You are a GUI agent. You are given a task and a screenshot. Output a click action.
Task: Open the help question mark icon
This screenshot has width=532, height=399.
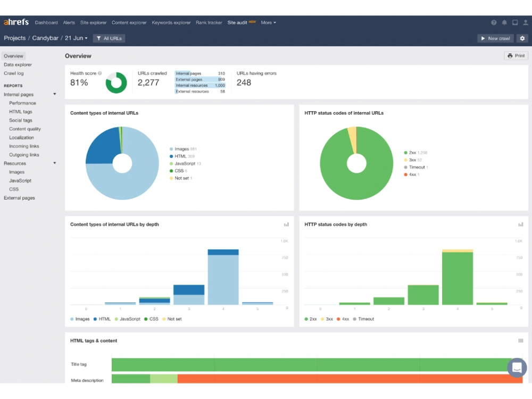tap(494, 22)
